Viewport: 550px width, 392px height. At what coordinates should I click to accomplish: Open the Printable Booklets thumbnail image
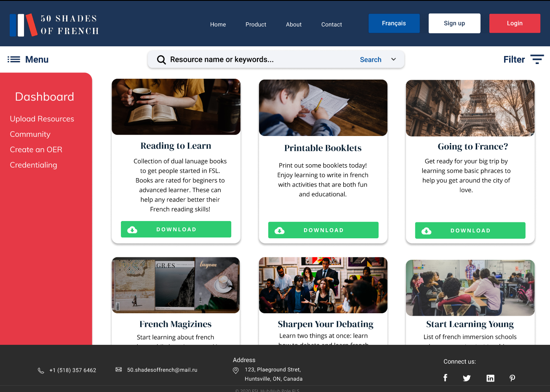(x=323, y=108)
